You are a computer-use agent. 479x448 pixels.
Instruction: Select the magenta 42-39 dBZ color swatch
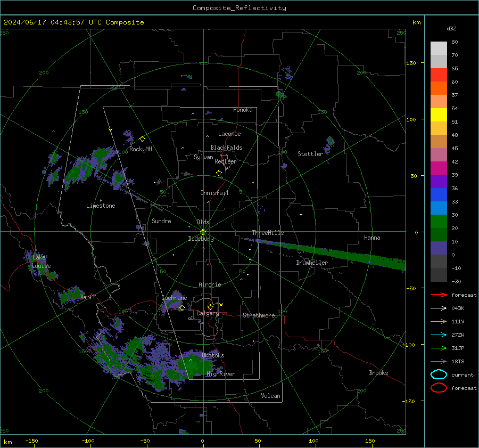coord(439,168)
